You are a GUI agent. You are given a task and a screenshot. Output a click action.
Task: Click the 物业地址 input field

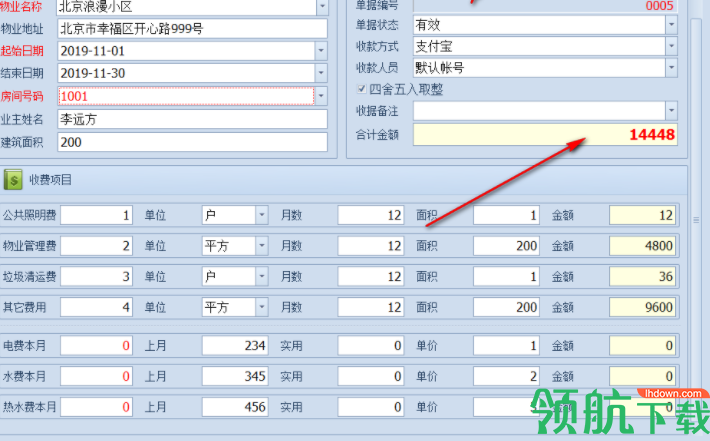coord(192,29)
